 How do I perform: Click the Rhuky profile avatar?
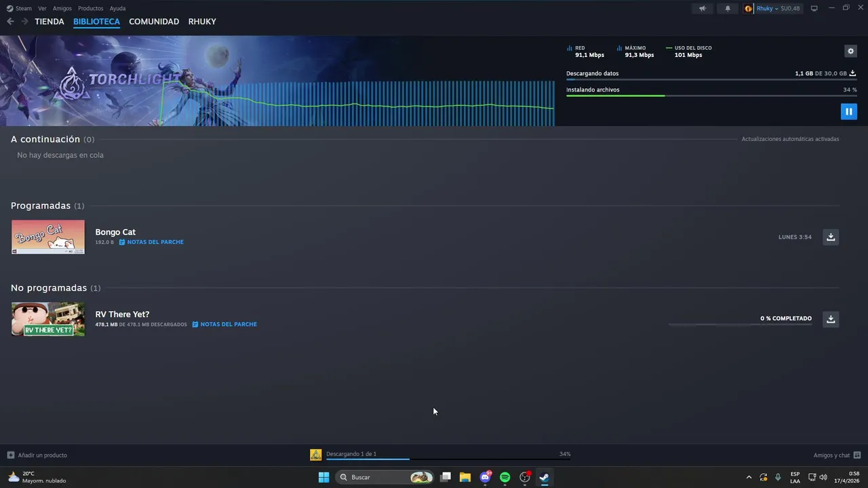pos(749,8)
